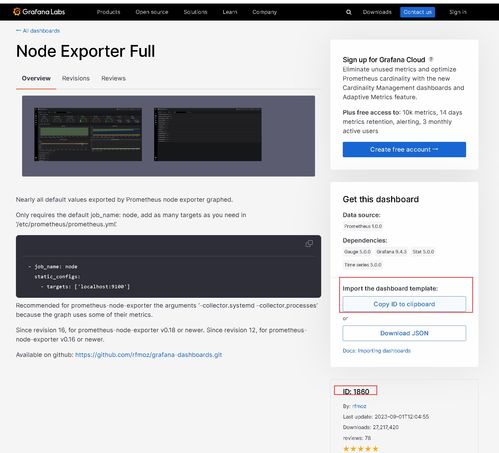This screenshot has width=499, height=453.
Task: Open the Open source menu
Action: tap(152, 12)
